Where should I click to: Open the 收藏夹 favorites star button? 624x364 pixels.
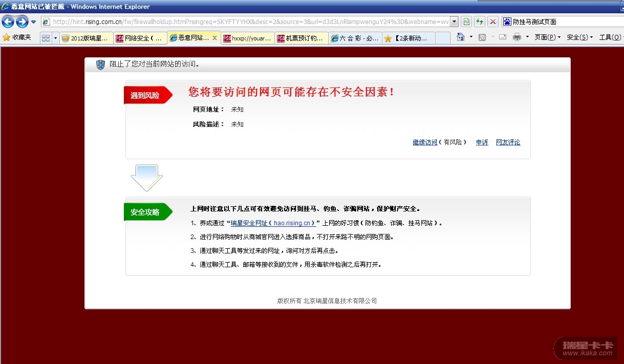pyautogui.click(x=17, y=37)
